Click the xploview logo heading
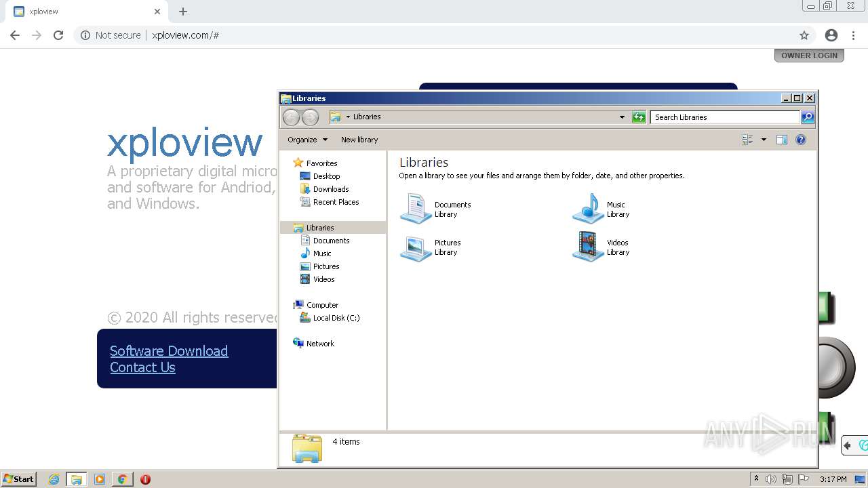 point(184,142)
